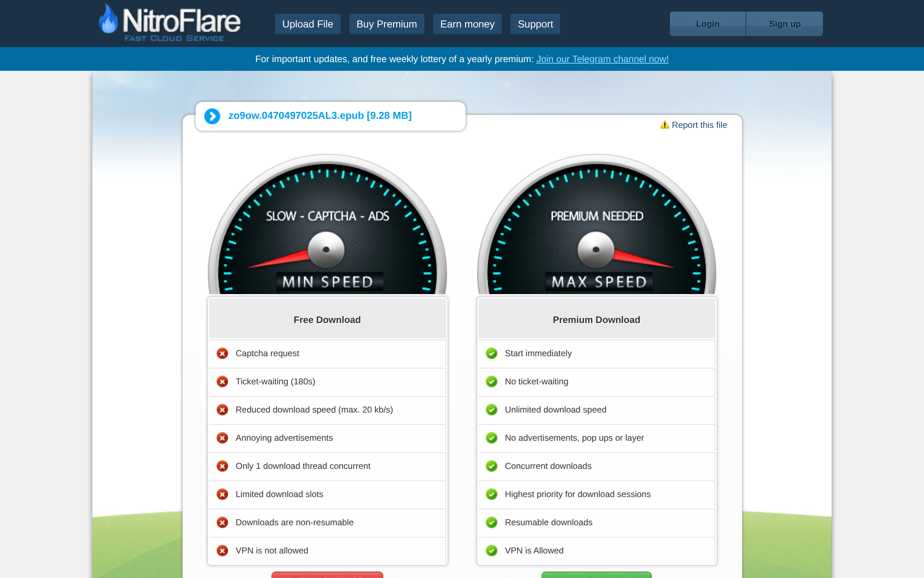The image size is (924, 578).
Task: Click the MAX SPEED speedometer gauge
Action: click(597, 224)
